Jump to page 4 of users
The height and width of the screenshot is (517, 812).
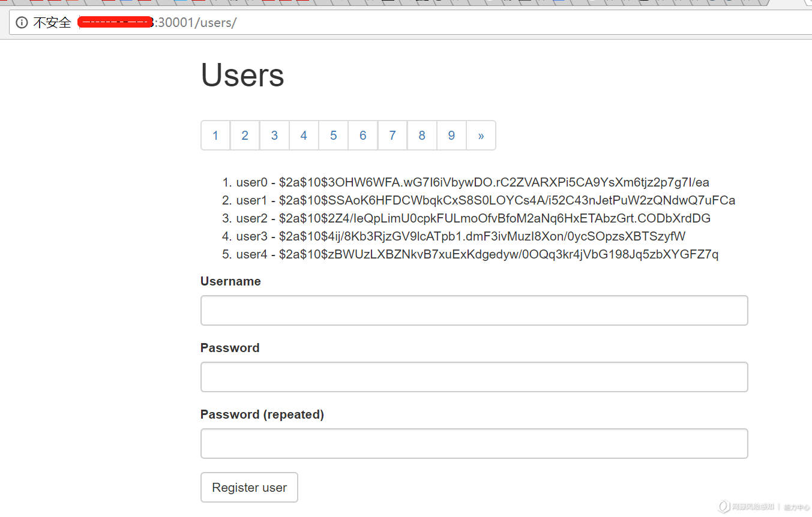click(304, 136)
